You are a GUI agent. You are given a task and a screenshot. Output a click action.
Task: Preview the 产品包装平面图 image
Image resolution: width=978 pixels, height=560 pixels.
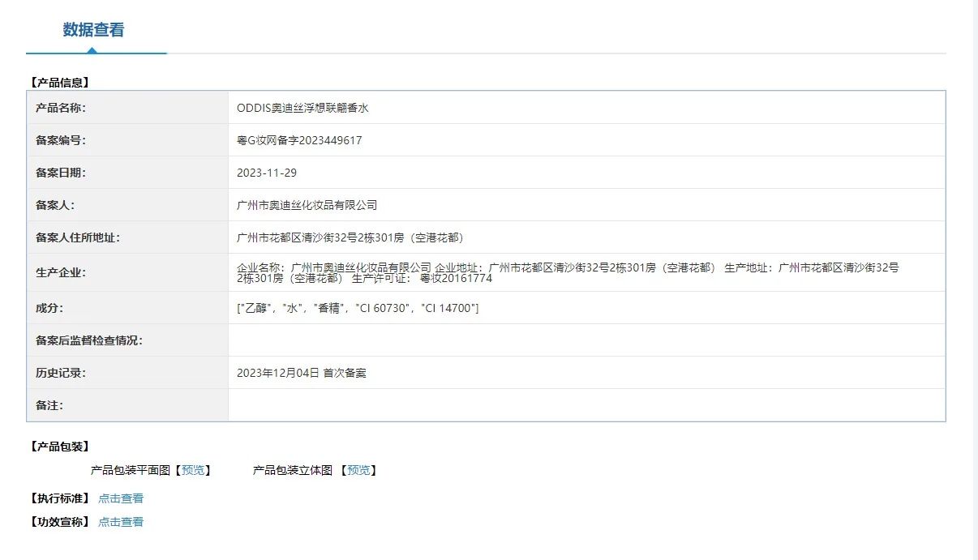point(193,470)
